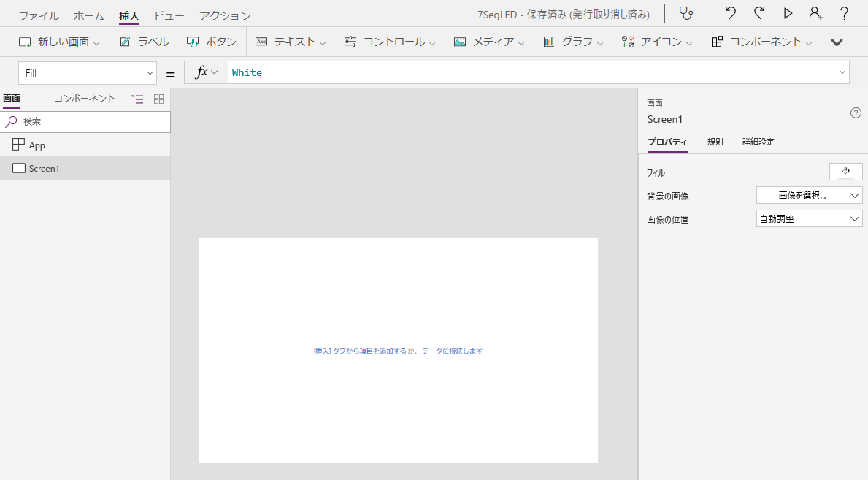Screen dimensions: 868x480
Task: Switch to the 規則 tab
Action: (x=715, y=142)
